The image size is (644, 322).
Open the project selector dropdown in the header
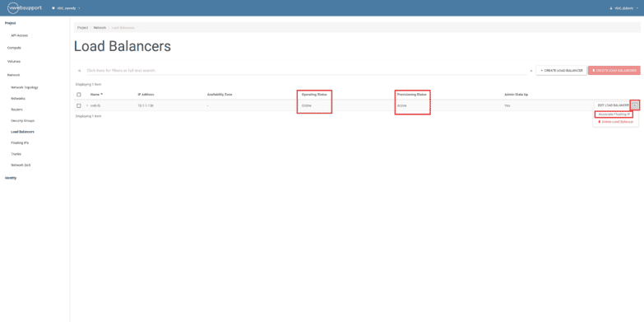66,8
